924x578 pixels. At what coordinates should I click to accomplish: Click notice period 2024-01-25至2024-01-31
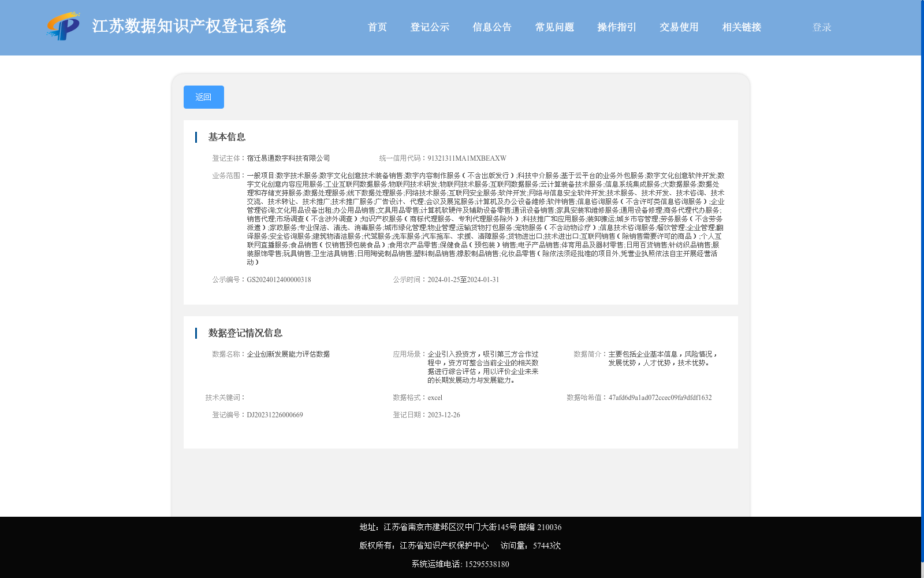coord(463,280)
